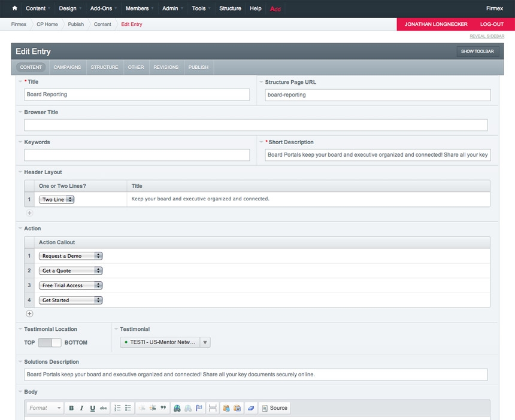Open the Two Line dropdown
Viewport: 515px width, 420px height.
pos(56,199)
